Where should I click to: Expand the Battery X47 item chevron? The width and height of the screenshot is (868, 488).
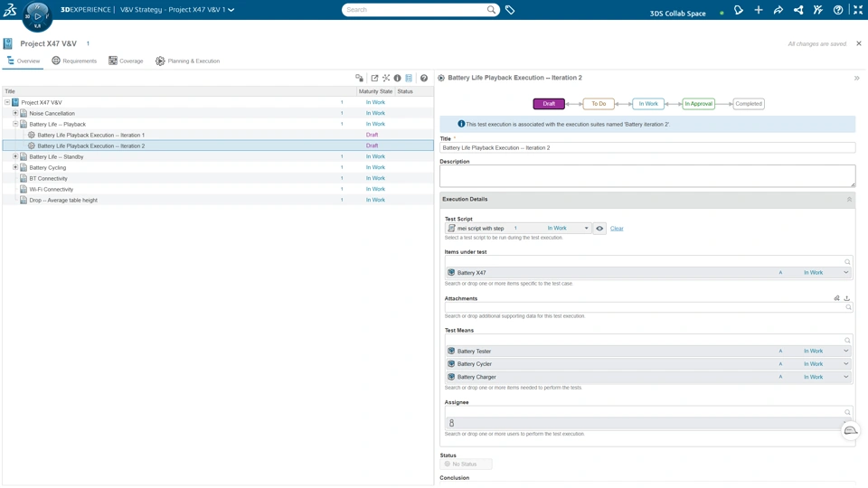coord(846,272)
